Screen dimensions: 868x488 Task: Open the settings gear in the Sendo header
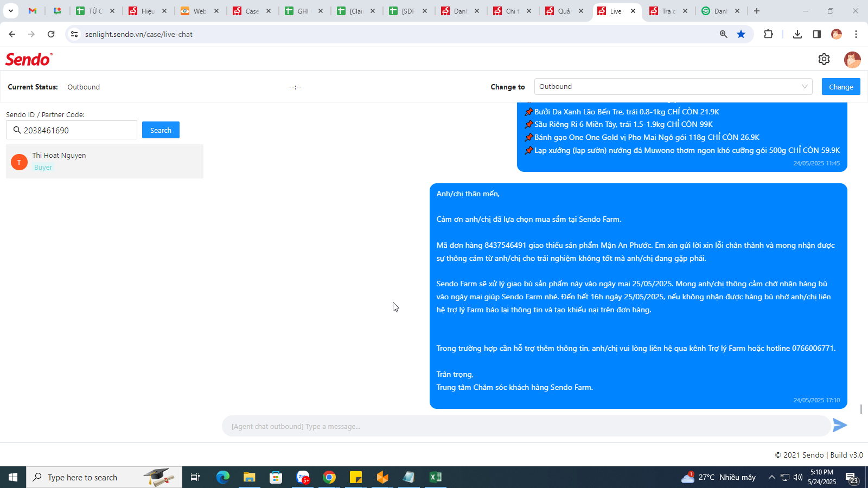tap(824, 59)
